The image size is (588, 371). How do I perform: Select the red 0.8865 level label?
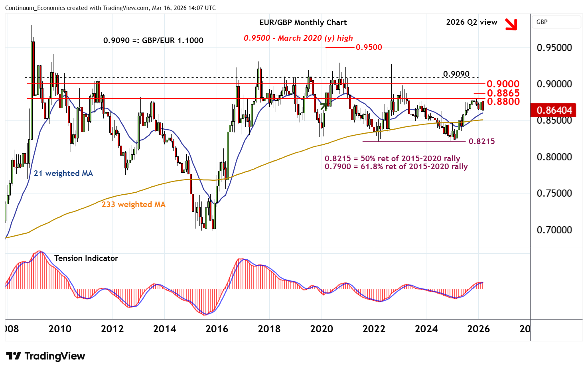pyautogui.click(x=503, y=93)
